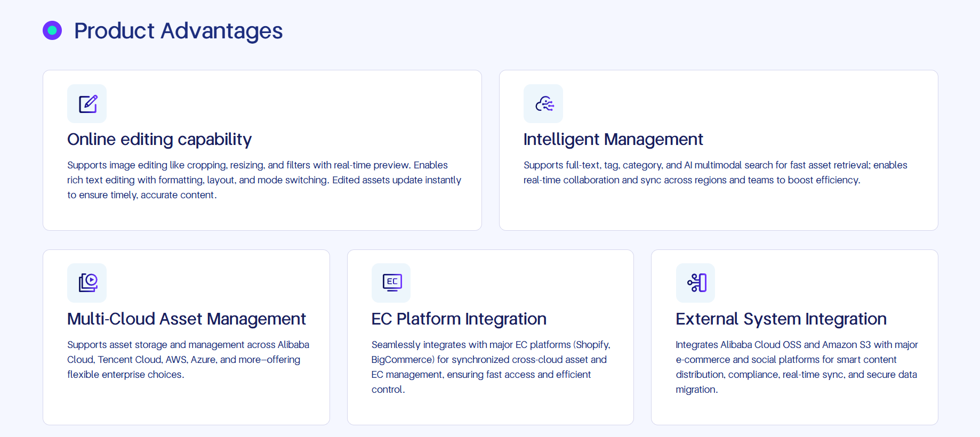Click the media stack icon on Multi-Cloud Asset Management
Viewport: 980px width, 437px height.
(87, 283)
